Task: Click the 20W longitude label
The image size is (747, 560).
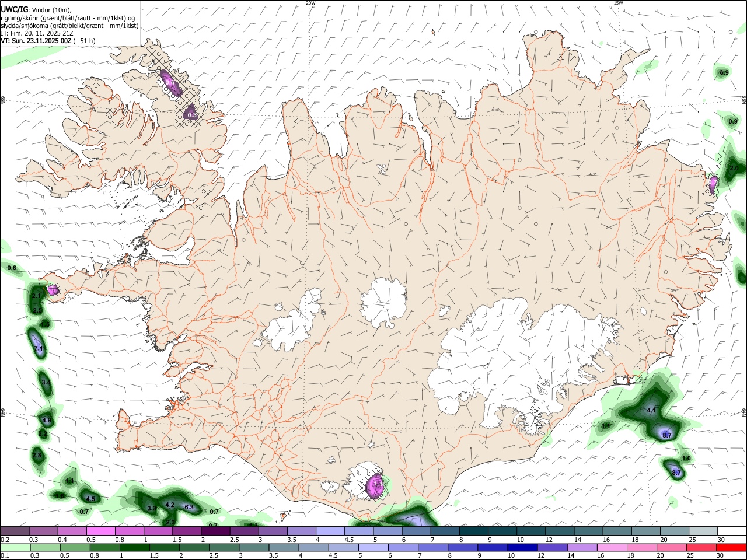Action: [x=310, y=3]
